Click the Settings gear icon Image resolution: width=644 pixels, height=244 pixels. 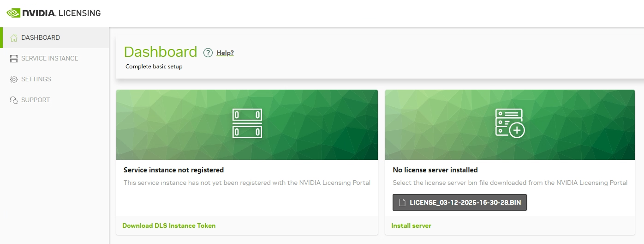click(x=14, y=79)
